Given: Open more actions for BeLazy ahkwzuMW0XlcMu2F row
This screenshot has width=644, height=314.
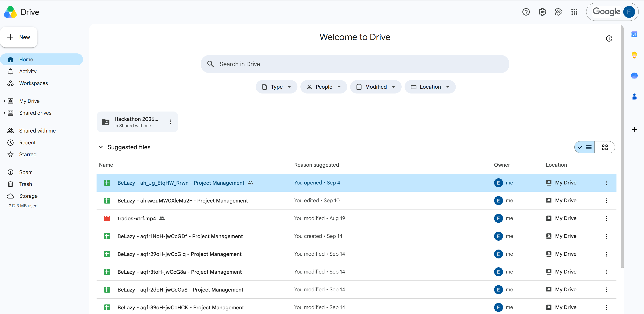Looking at the screenshot, I should pos(607,201).
